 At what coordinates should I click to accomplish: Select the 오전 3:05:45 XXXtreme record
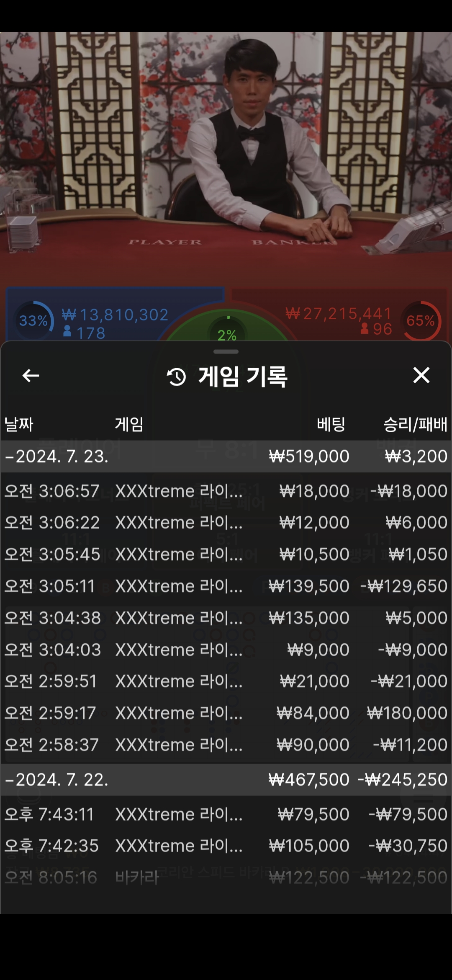(x=226, y=554)
